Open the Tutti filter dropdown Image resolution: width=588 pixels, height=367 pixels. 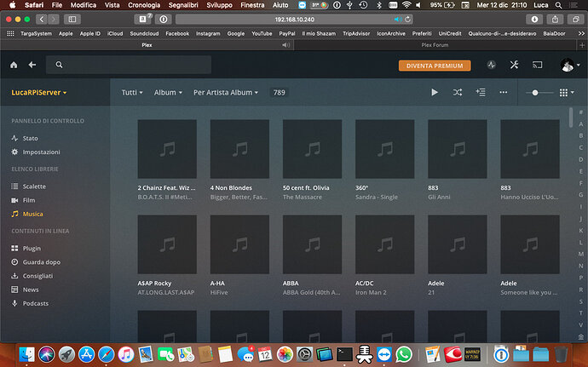pos(132,92)
